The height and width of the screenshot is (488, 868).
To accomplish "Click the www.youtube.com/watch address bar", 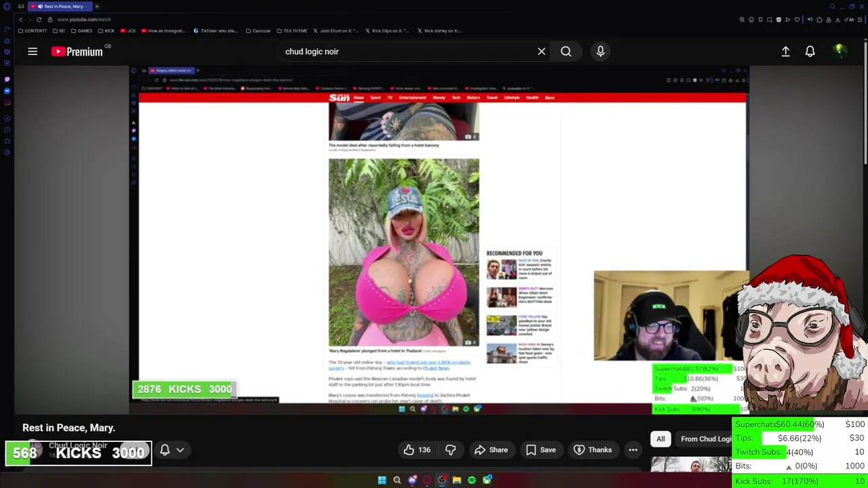I will pos(84,20).
